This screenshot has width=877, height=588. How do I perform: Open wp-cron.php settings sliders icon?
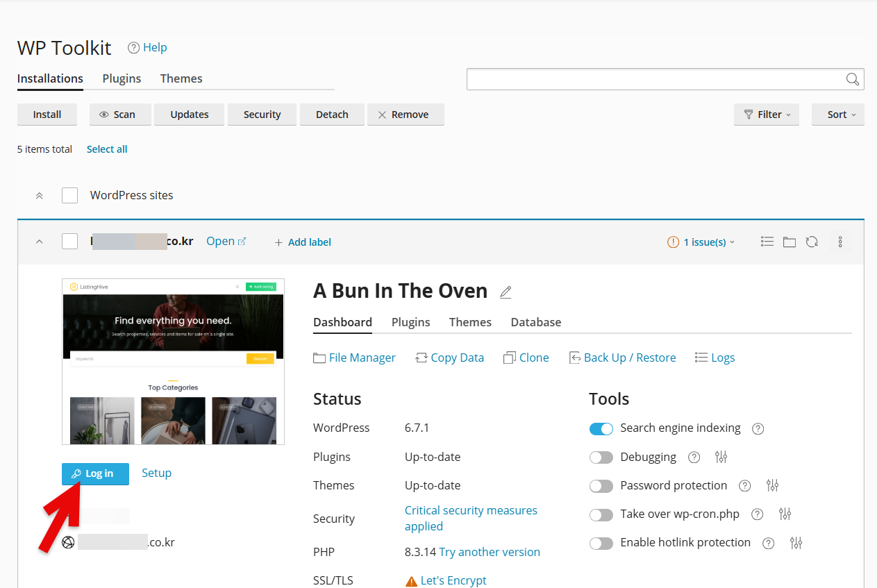[785, 514]
